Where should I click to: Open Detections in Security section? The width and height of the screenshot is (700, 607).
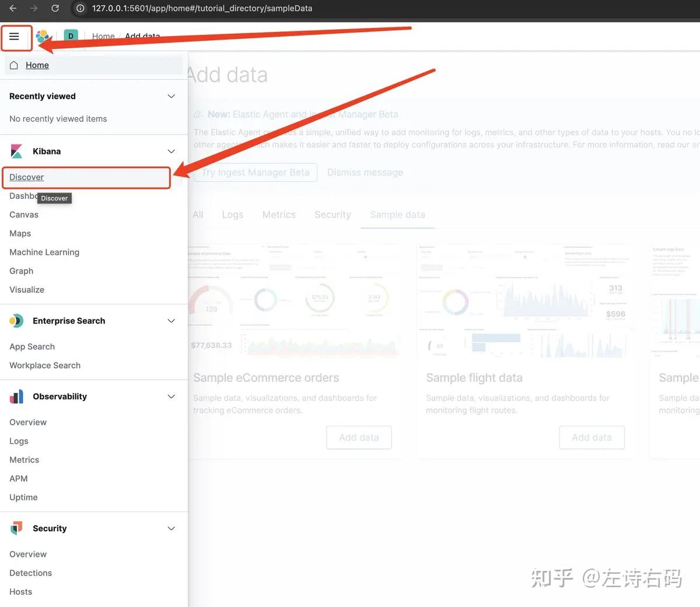tap(31, 573)
